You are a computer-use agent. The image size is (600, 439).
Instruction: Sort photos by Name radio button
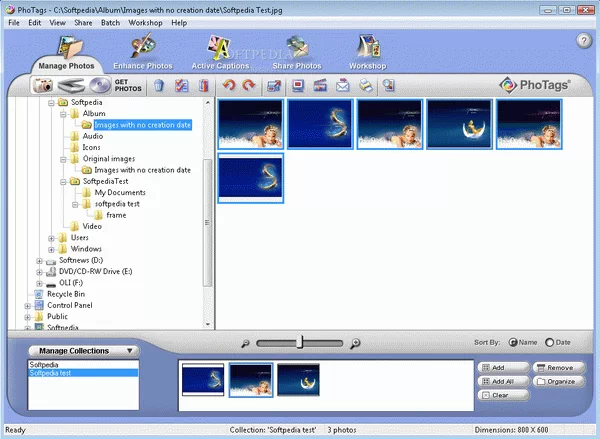515,342
